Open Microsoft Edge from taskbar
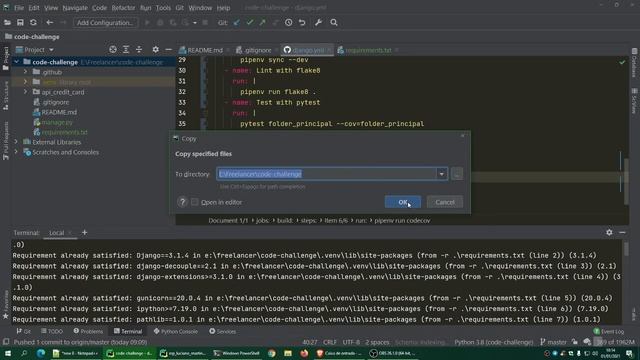 tap(41, 353)
